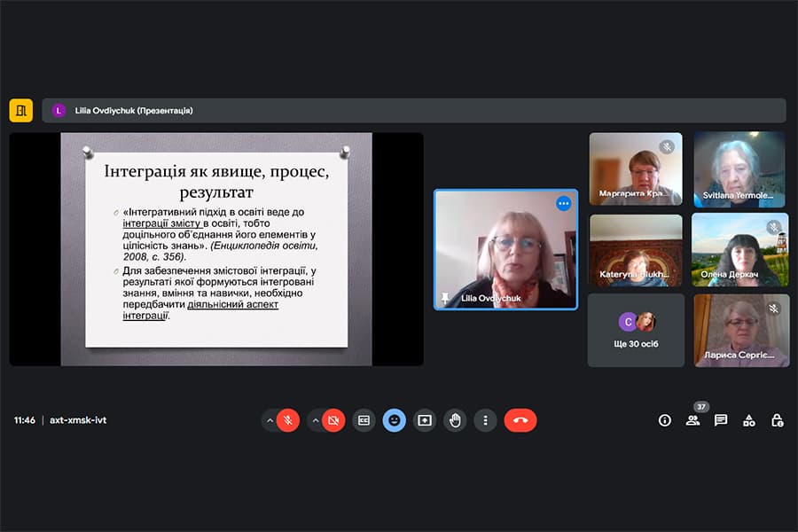Click the meeting code axt-xmsk-ivt
Viewport: 798px width, 532px height.
coord(78,420)
